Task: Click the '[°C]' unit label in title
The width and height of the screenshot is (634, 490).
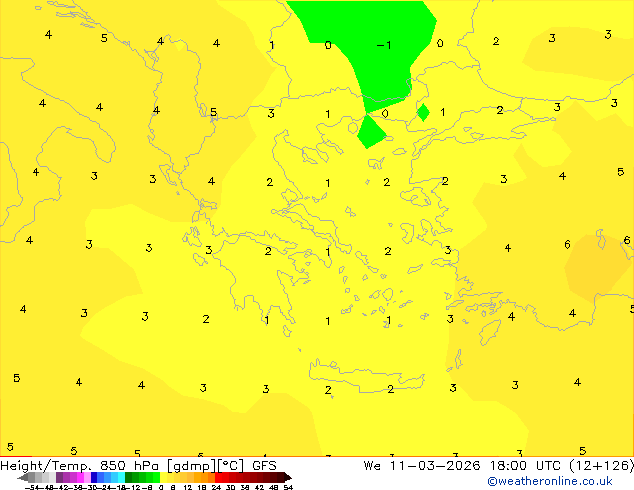Action: point(230,466)
